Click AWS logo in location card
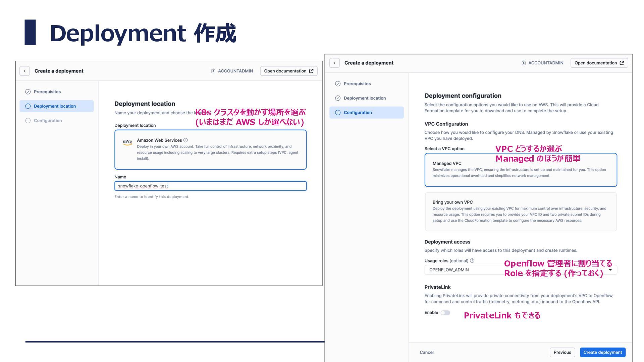The height and width of the screenshot is (362, 644). [x=127, y=142]
